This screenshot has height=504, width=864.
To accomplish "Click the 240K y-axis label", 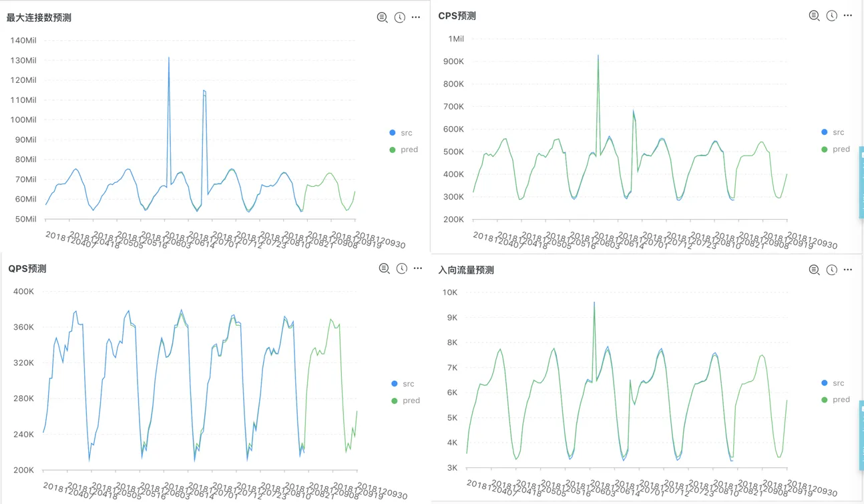I will [x=23, y=434].
